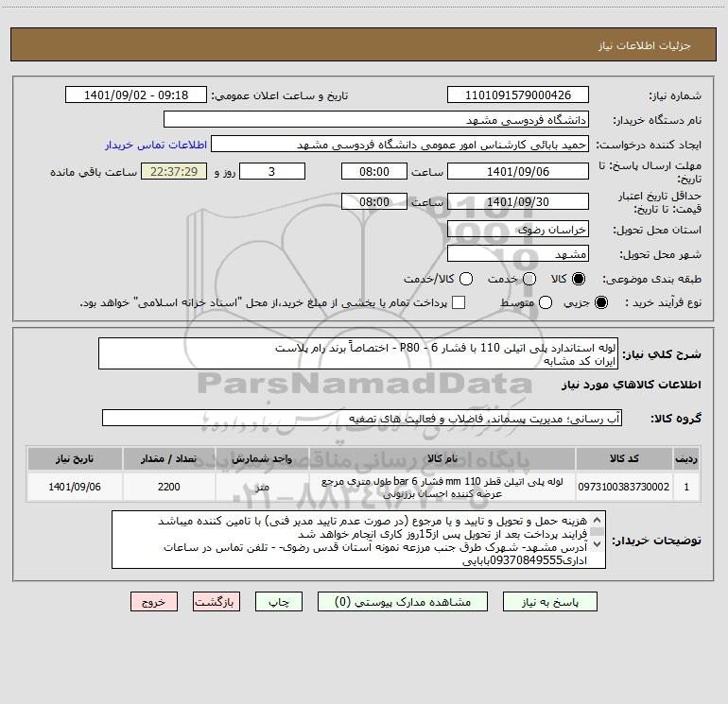The height and width of the screenshot is (704, 728).
Task: Open the اطلاعات تماس خریدار link
Action: 156,145
